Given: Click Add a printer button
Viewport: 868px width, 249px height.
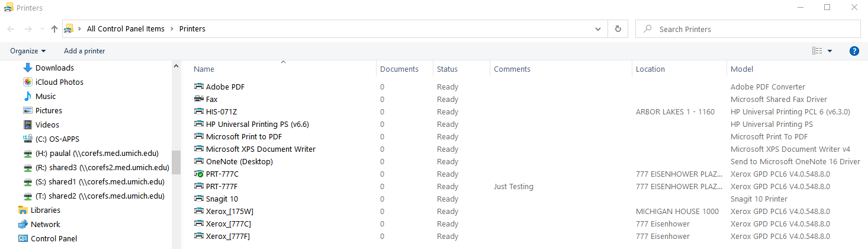Looking at the screenshot, I should pos(85,51).
